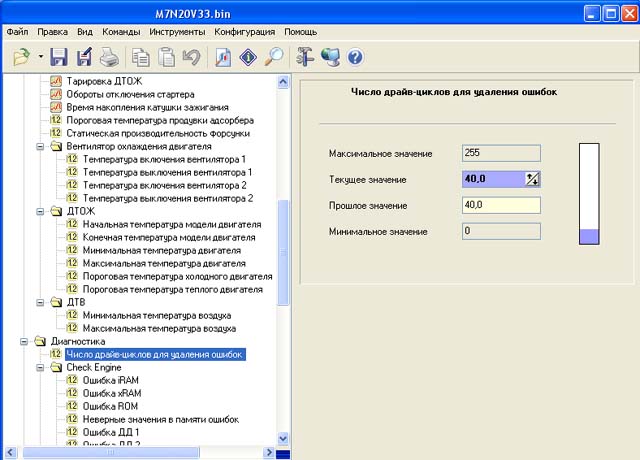Image resolution: width=640 pixels, height=460 pixels.
Task: Click the tree scrollbar up arrow
Action: tap(283, 82)
